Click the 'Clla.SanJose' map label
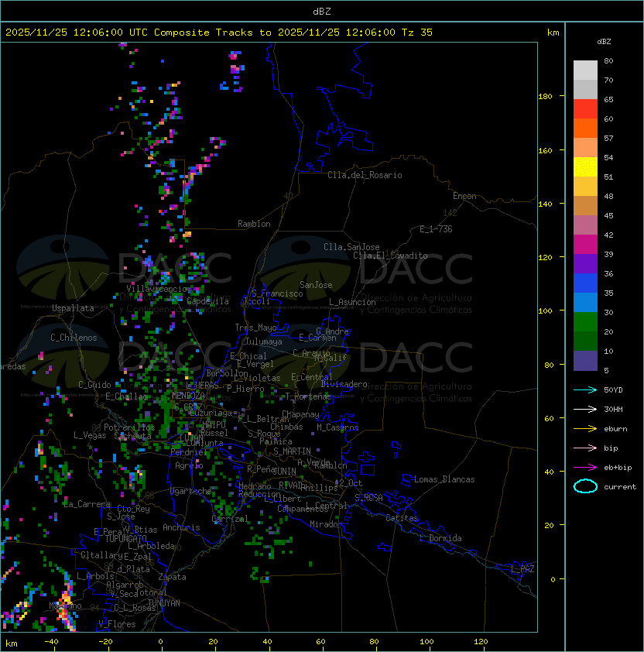This screenshot has height=652, width=644. pyautogui.click(x=351, y=247)
